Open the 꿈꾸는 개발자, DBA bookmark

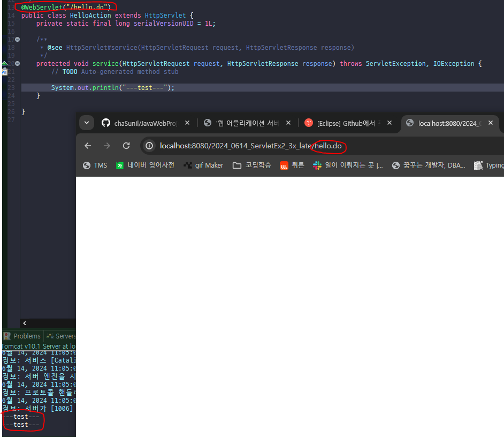429,165
